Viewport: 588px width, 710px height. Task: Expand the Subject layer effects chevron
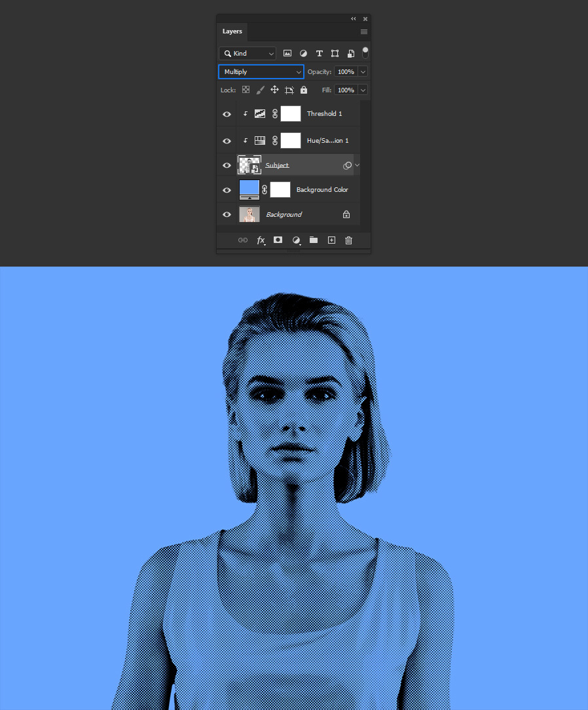tap(357, 165)
